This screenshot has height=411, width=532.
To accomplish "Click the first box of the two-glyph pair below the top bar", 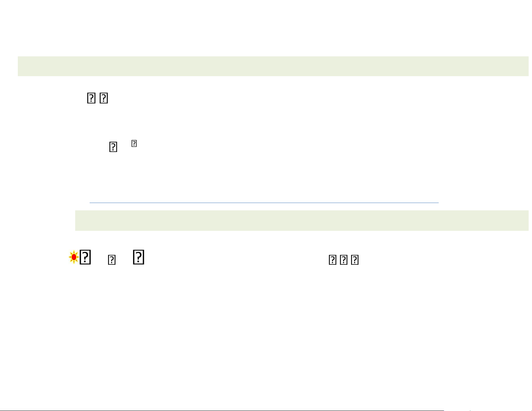I will tap(91, 98).
